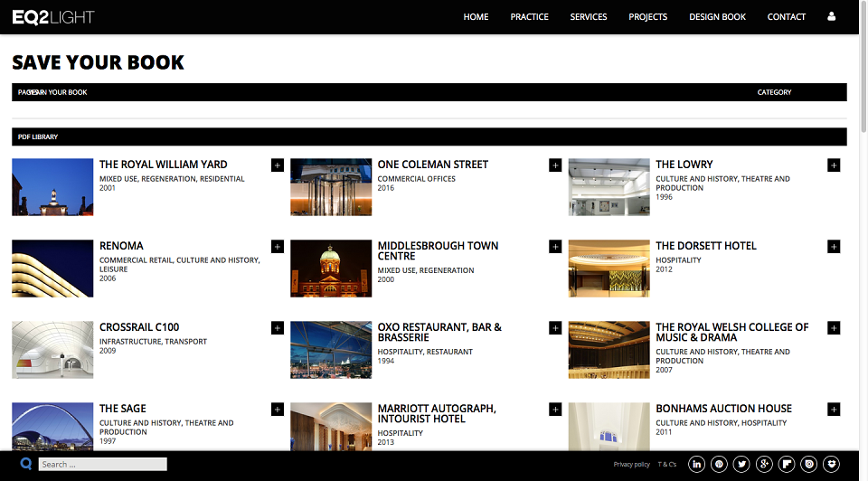This screenshot has width=868, height=481.
Task: Select OXO Restaurant thumbnail image
Action: coord(331,350)
